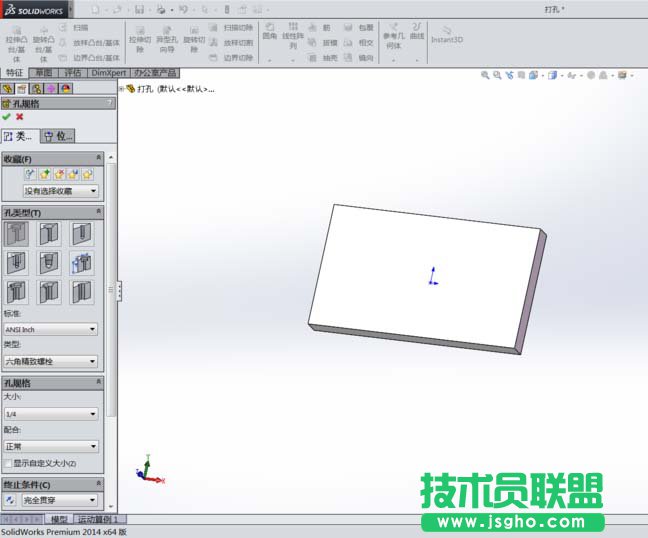This screenshot has width=648, height=538.
Task: Click Add or Update Favorite star
Action: point(45,174)
